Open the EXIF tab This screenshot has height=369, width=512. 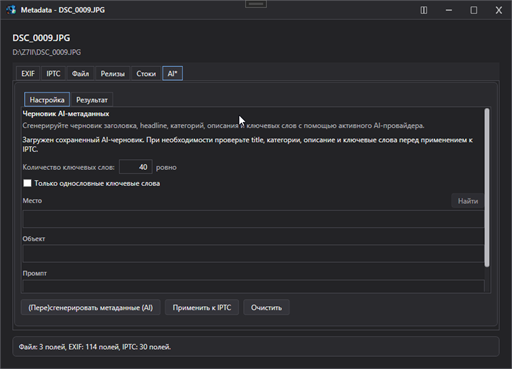coord(28,74)
